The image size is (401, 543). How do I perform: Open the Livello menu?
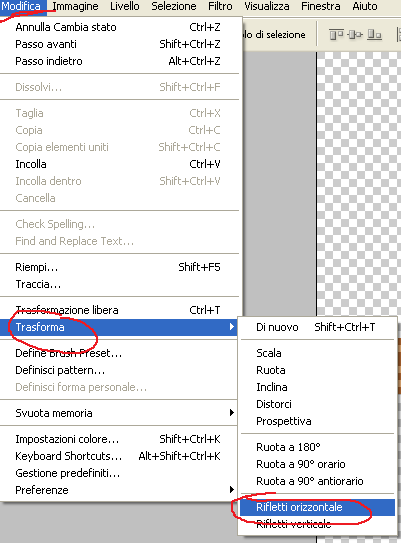pyautogui.click(x=125, y=6)
